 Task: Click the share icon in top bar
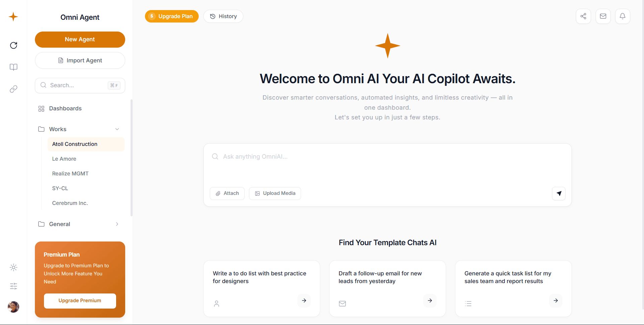583,16
